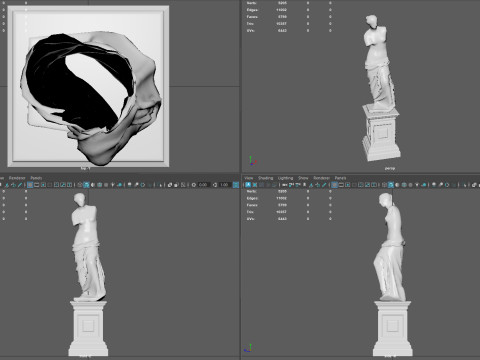Select Wireframe icon in side view panel toolbar

click(384, 185)
